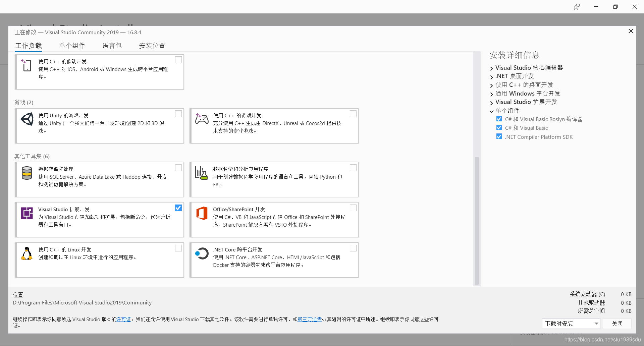Image resolution: width=644 pixels, height=346 pixels.
Task: Expand 通用 Windows 平台开发 details
Action: (492, 94)
